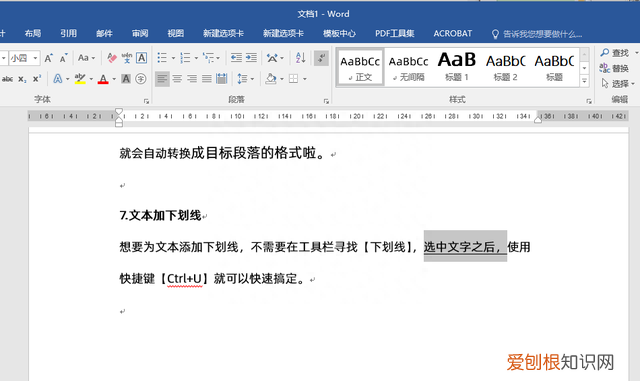Apply numbered list formatting
This screenshot has height=381, width=640.
pyautogui.click(x=185, y=58)
